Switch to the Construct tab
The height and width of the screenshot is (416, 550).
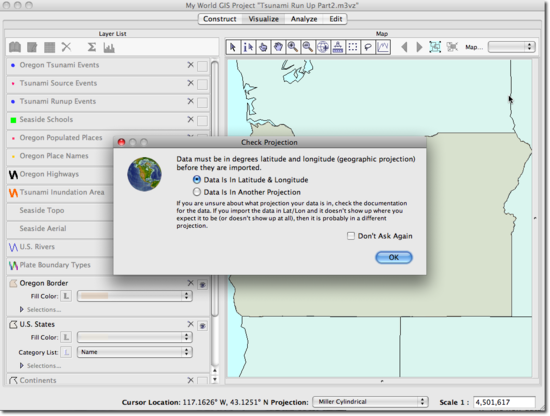(x=220, y=19)
